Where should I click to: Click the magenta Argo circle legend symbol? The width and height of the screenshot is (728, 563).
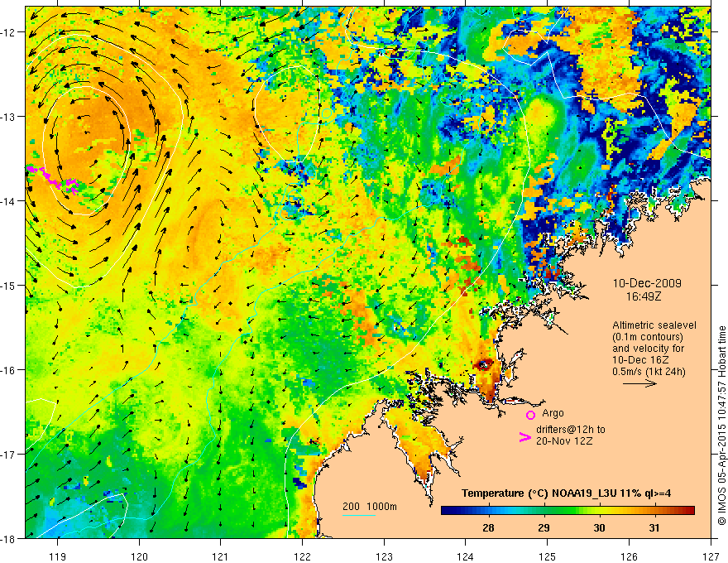pyautogui.click(x=530, y=415)
